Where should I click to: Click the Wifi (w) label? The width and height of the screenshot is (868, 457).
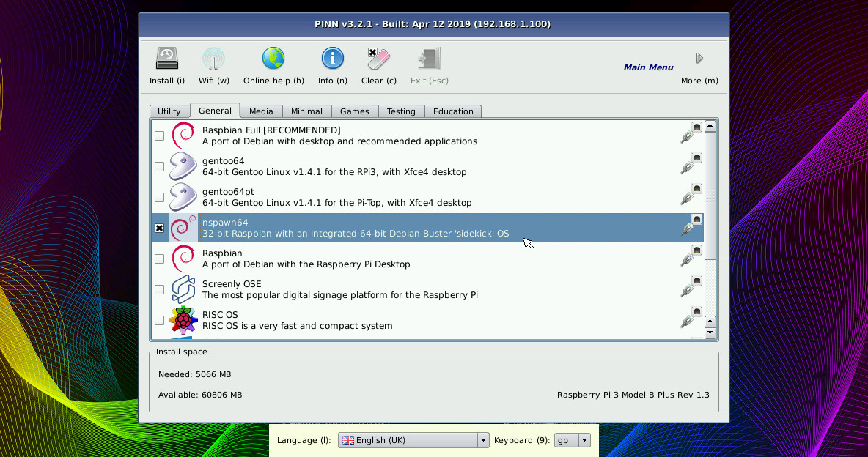point(214,81)
